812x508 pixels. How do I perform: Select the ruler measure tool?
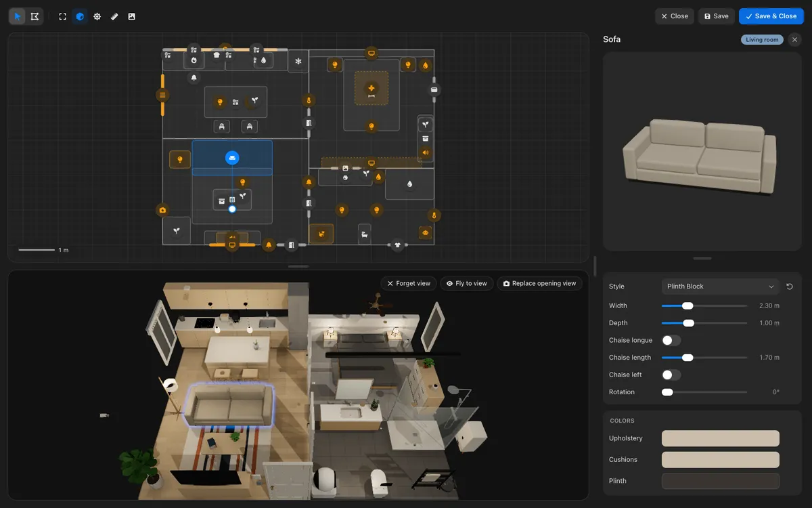coord(114,16)
